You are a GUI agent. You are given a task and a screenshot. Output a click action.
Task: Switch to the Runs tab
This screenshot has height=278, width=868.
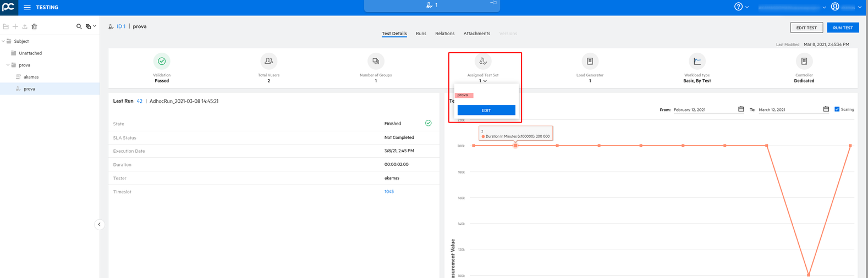pyautogui.click(x=421, y=34)
